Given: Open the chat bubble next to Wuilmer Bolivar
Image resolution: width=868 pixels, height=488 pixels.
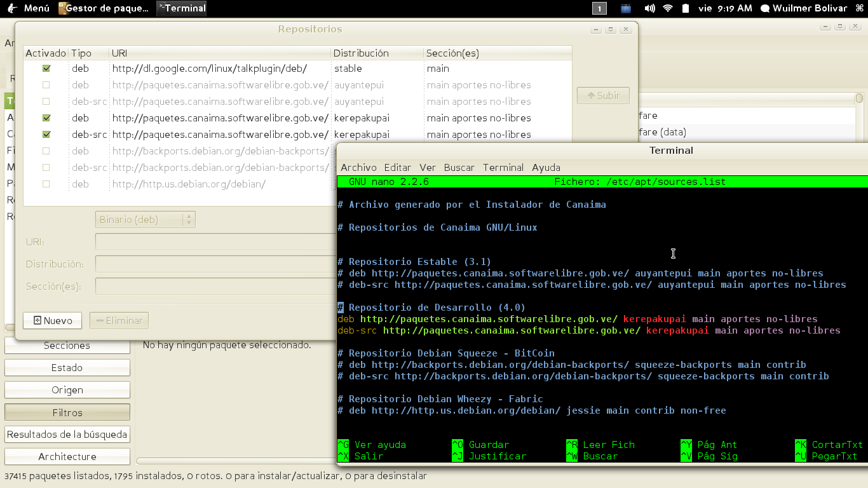Looking at the screenshot, I should pyautogui.click(x=765, y=9).
